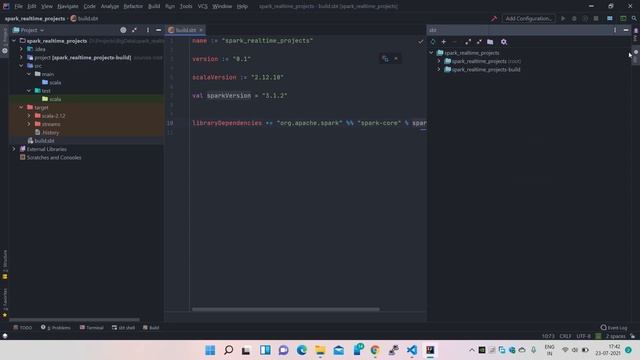Collapse the src folder
Image resolution: width=640 pixels, height=360 pixels.
[22, 66]
